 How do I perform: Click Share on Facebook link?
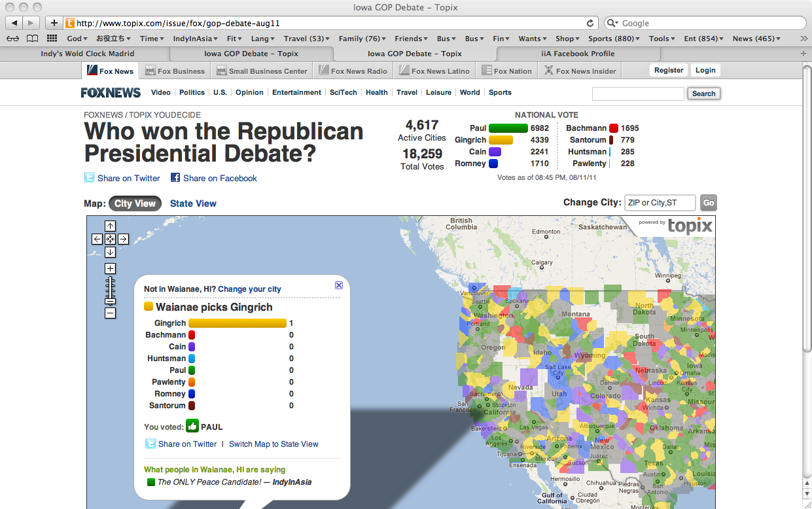220,178
